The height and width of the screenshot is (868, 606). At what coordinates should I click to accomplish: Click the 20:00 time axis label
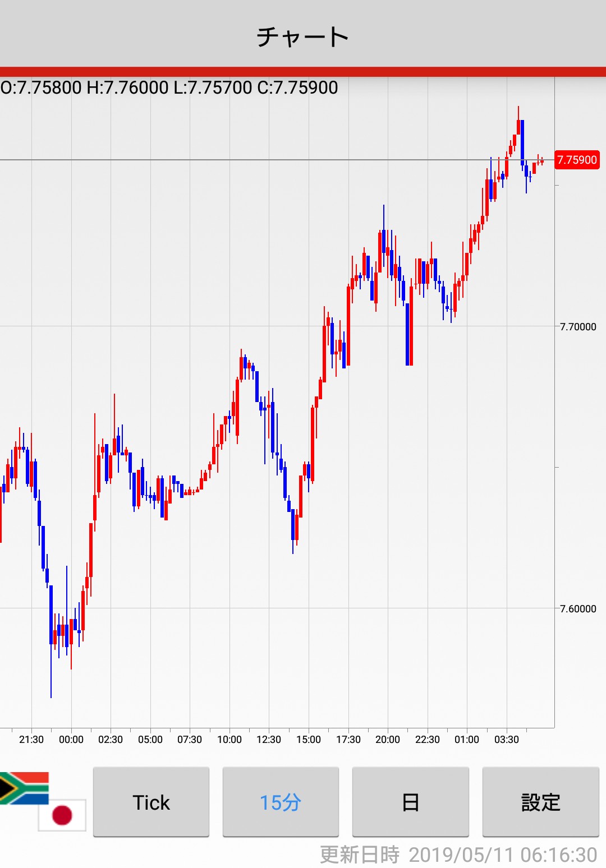click(x=388, y=740)
